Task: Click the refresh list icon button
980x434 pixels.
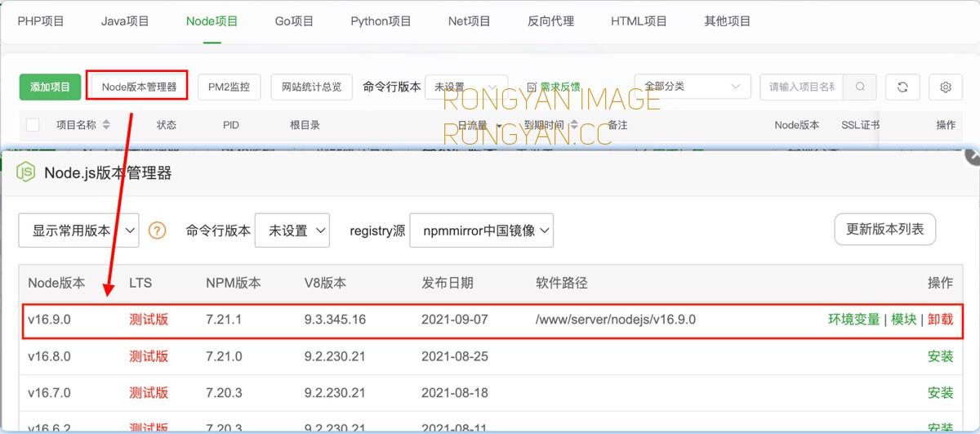Action: [x=902, y=87]
